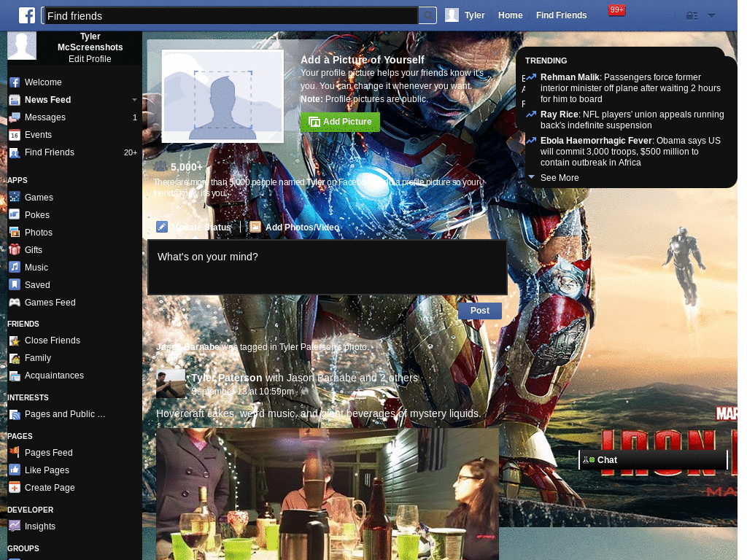Click the 20+ Find Friends counter

(131, 153)
